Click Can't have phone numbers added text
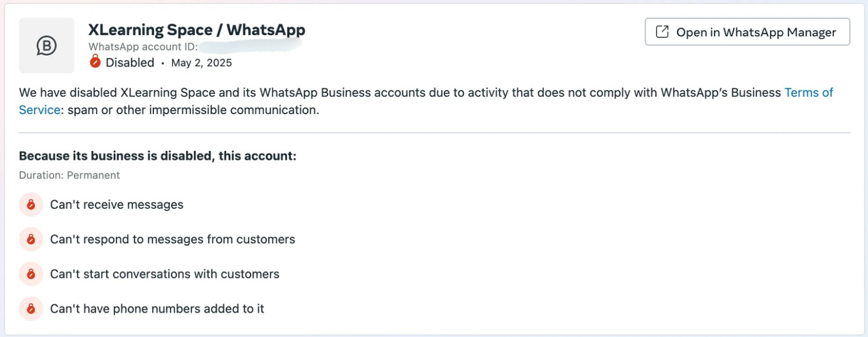 click(x=157, y=308)
